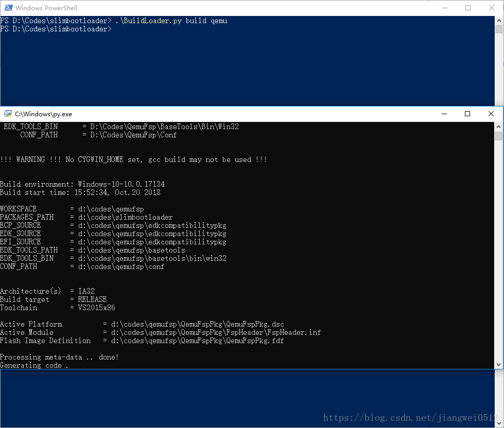Click the 'C:\Windows\py.exe' title text
This screenshot has width=504, height=428.
[x=43, y=114]
